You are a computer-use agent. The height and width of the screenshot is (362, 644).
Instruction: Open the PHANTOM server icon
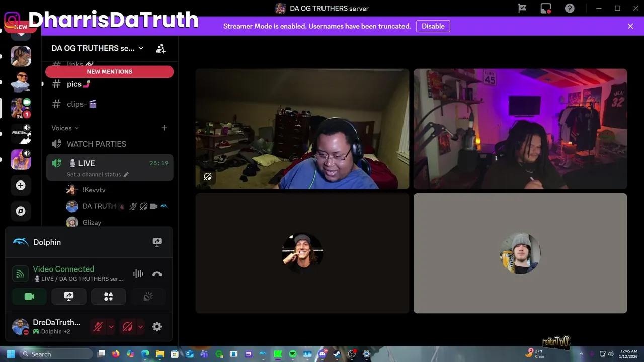[21, 134]
